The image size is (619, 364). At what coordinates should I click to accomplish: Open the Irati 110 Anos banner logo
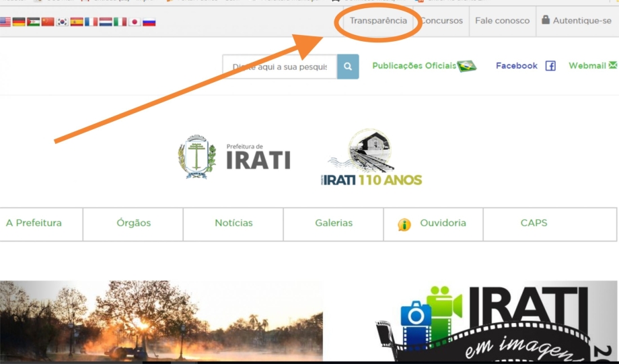(371, 157)
